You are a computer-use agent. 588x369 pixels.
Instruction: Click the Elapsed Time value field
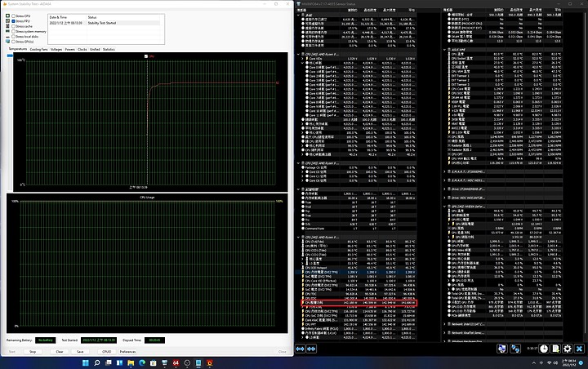tap(154, 340)
